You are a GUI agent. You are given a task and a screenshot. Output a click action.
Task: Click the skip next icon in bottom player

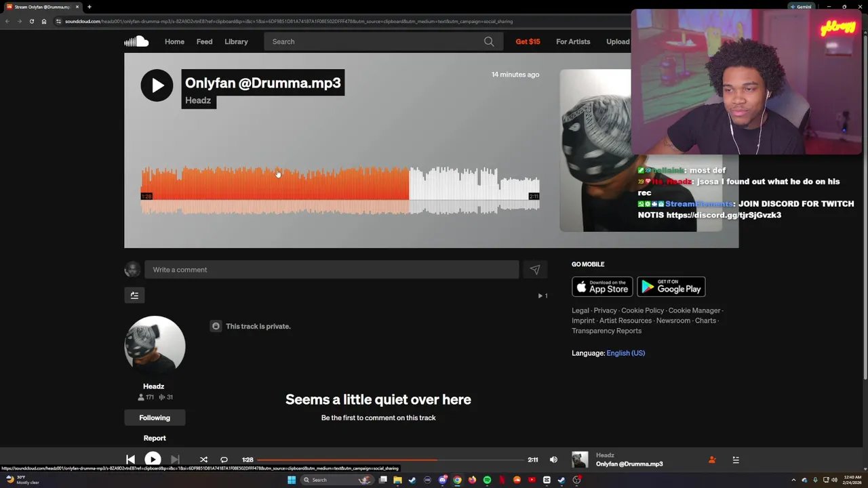pos(175,460)
